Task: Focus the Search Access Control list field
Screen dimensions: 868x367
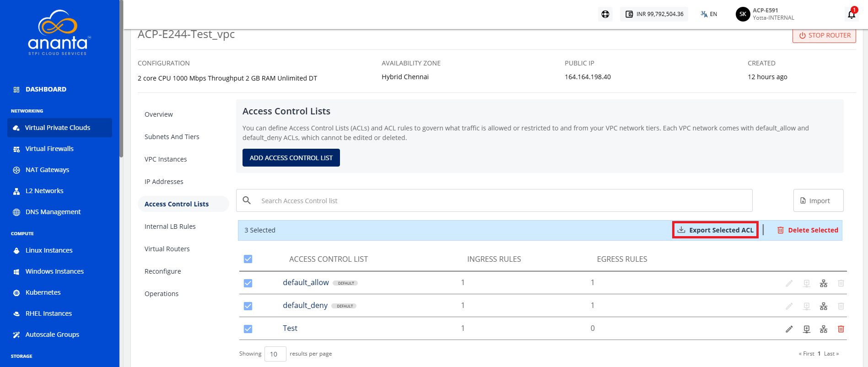Action: pyautogui.click(x=494, y=200)
